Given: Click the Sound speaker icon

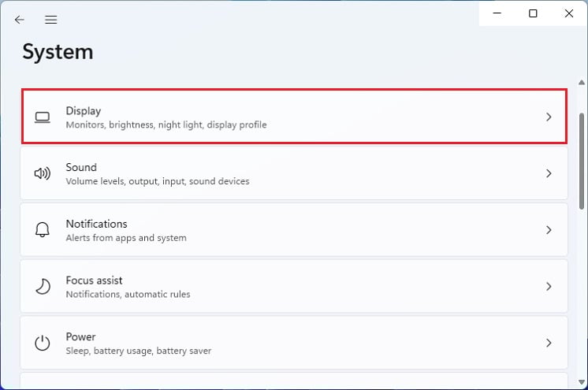Looking at the screenshot, I should (x=43, y=173).
